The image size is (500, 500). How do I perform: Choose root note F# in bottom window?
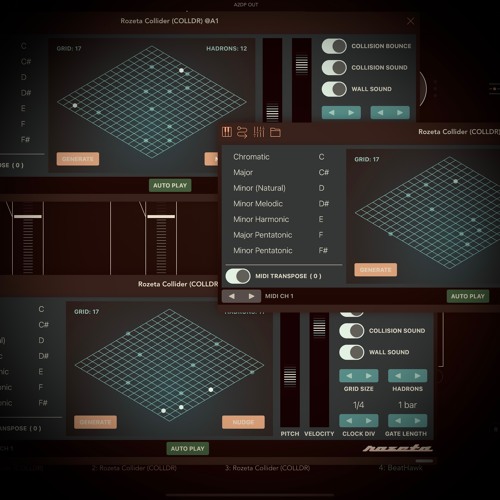pyautogui.click(x=43, y=403)
